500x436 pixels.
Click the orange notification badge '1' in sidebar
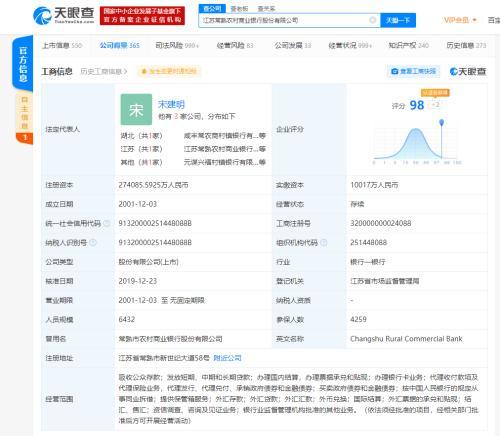tap(24, 138)
